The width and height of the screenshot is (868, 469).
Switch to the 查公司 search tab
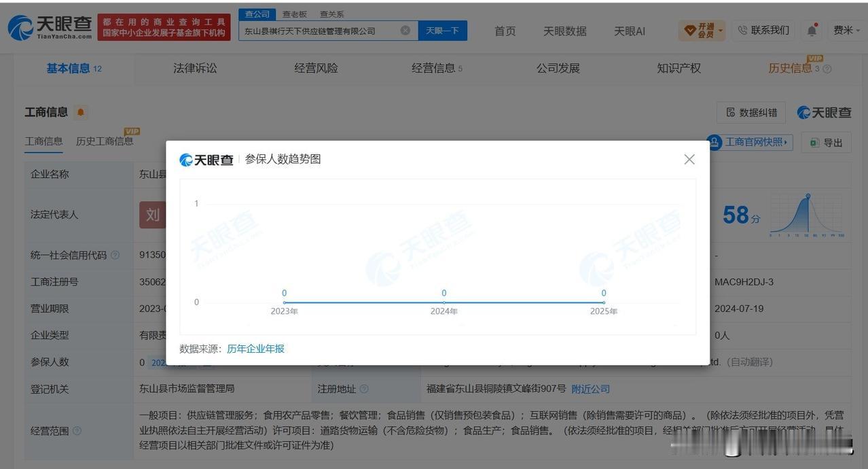tap(257, 14)
